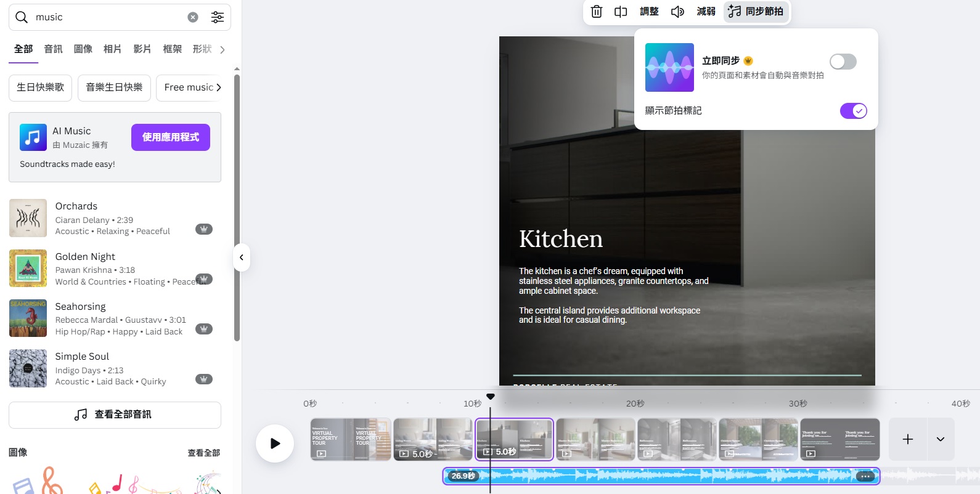Click the search magnifier icon
Viewport: 980px width, 494px height.
coord(22,17)
